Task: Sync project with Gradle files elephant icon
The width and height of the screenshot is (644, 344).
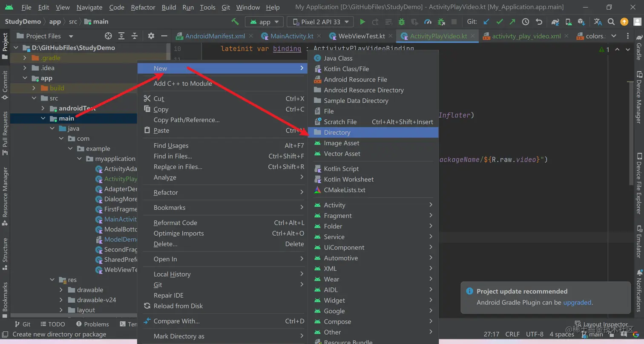Action: [555, 22]
